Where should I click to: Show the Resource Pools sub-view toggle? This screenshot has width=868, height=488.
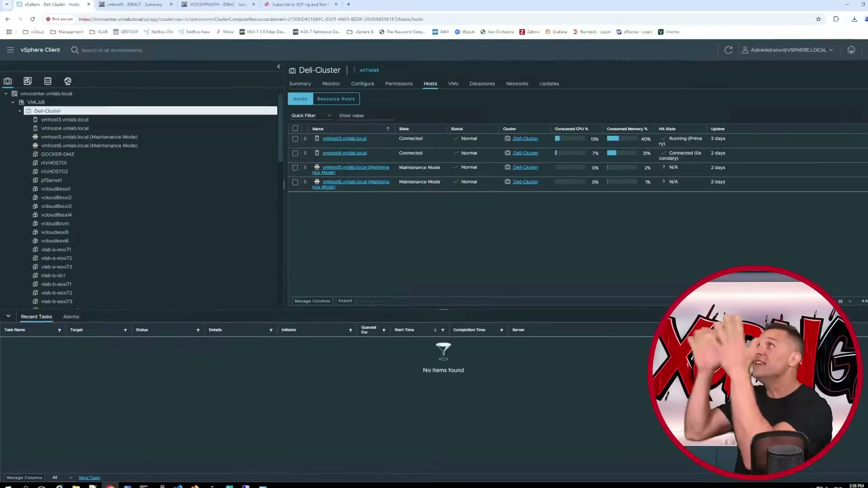(336, 99)
